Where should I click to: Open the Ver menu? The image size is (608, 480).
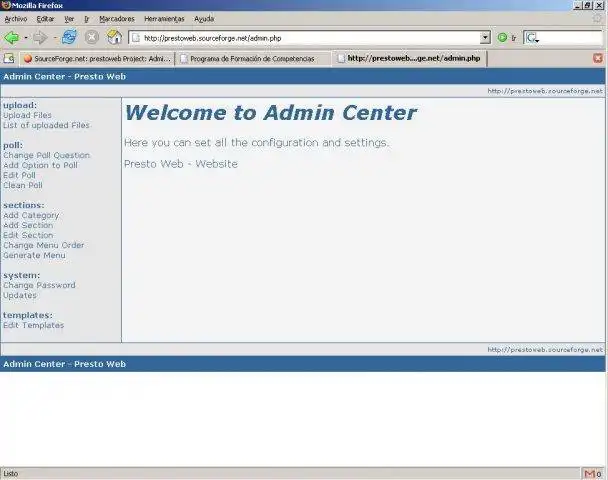click(x=69, y=19)
